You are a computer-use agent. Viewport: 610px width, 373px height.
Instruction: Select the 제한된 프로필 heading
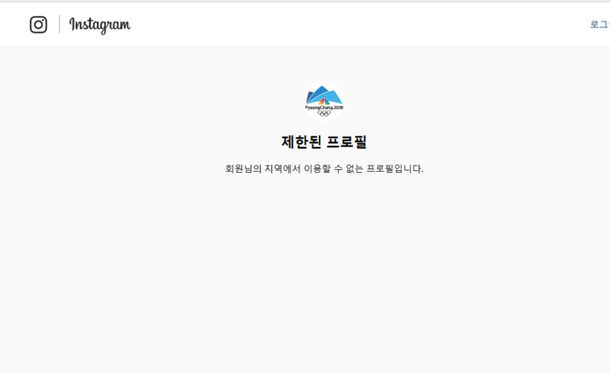point(324,142)
